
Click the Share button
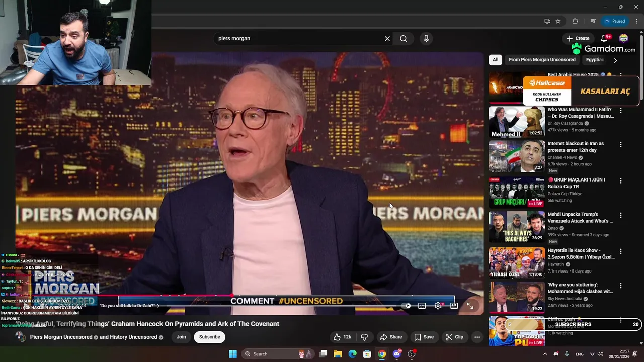(x=391, y=337)
